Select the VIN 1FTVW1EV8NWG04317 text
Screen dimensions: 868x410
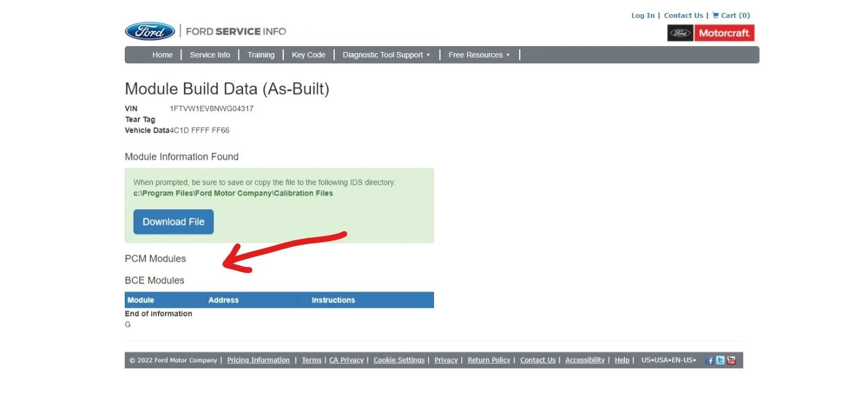click(212, 109)
